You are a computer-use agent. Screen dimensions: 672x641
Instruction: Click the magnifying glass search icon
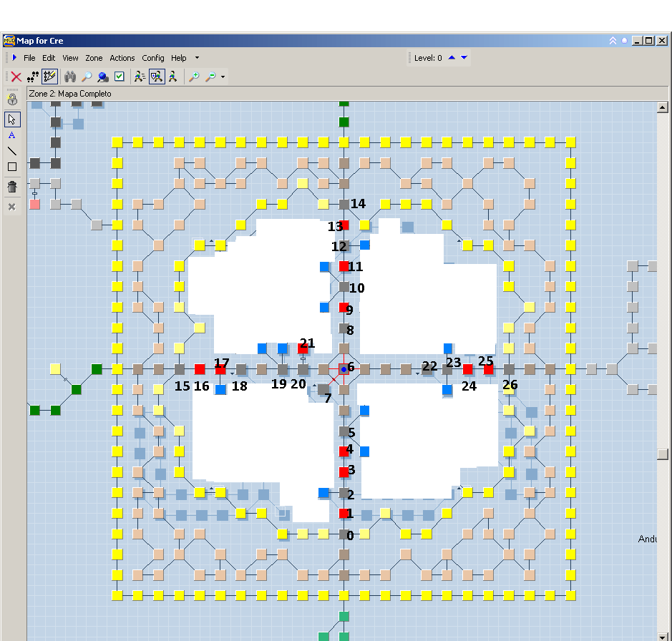[x=87, y=77]
